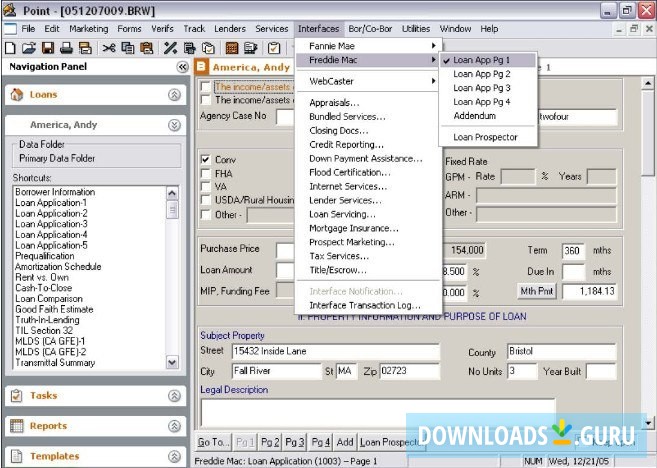The width and height of the screenshot is (657, 468).
Task: Click the Open folder toolbar icon
Action: pos(27,47)
